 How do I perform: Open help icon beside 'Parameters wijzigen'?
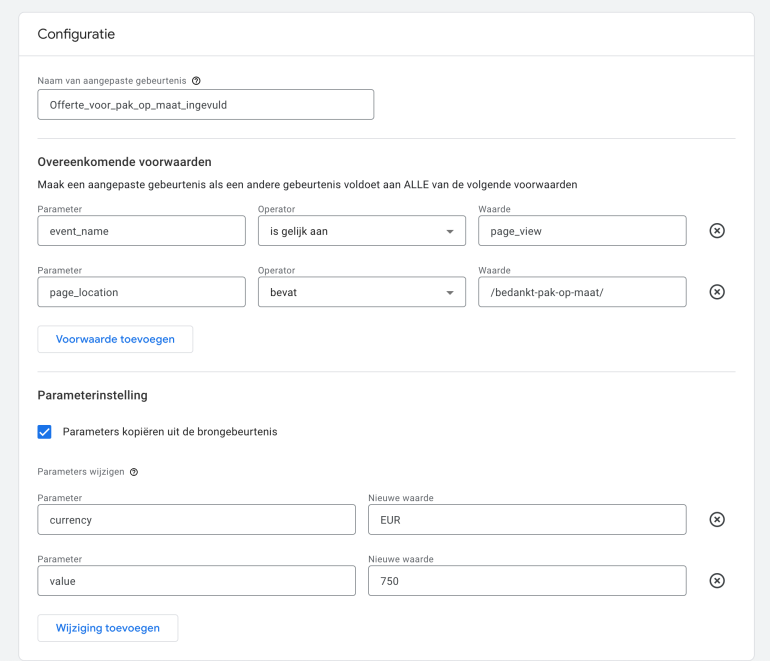click(x=134, y=472)
